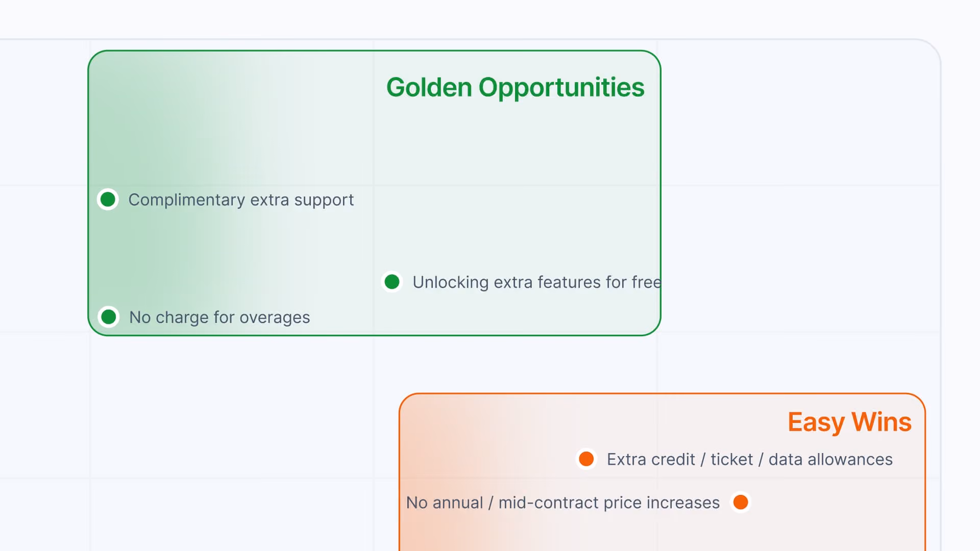Screen dimensions: 980x551
Task: Select green dot next to No charge for overages
Action: [108, 317]
